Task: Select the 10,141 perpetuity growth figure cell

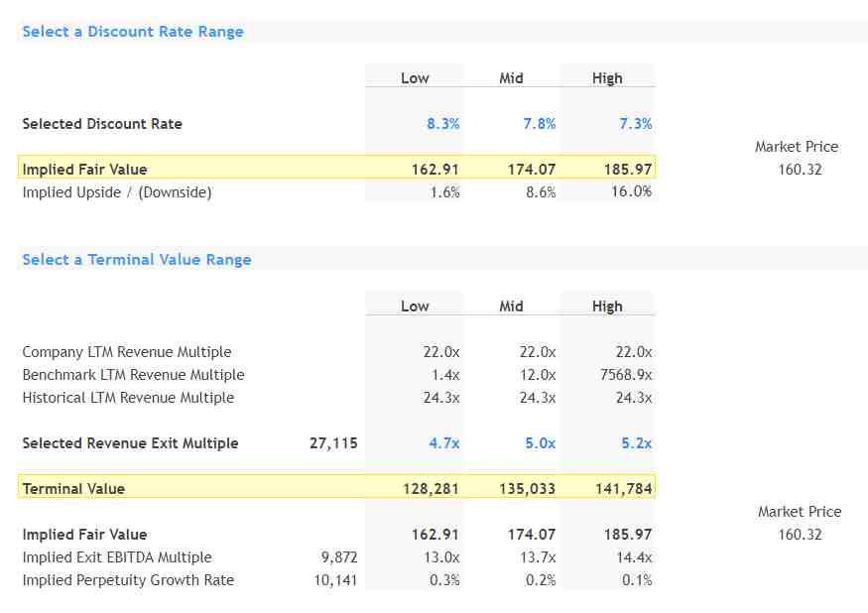Action: pyautogui.click(x=335, y=580)
